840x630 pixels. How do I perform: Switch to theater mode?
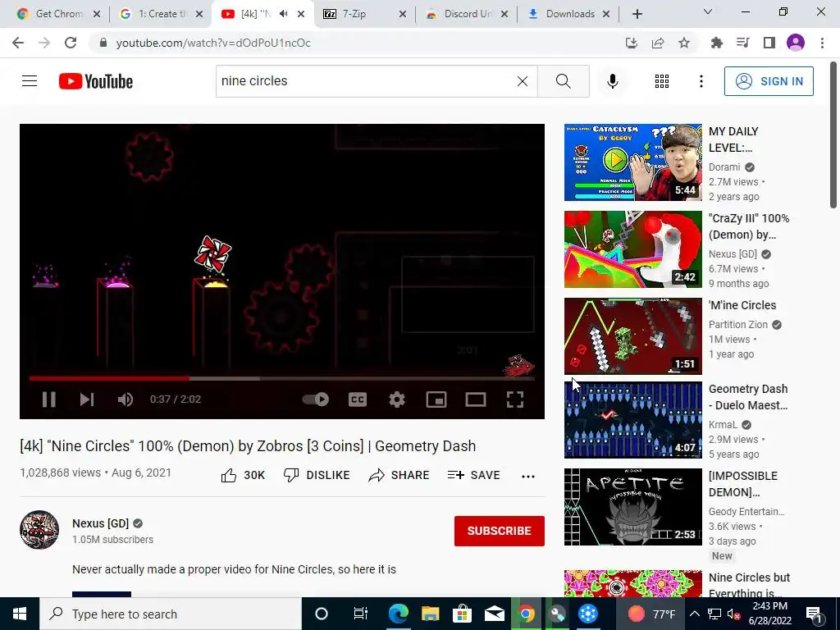click(x=475, y=399)
